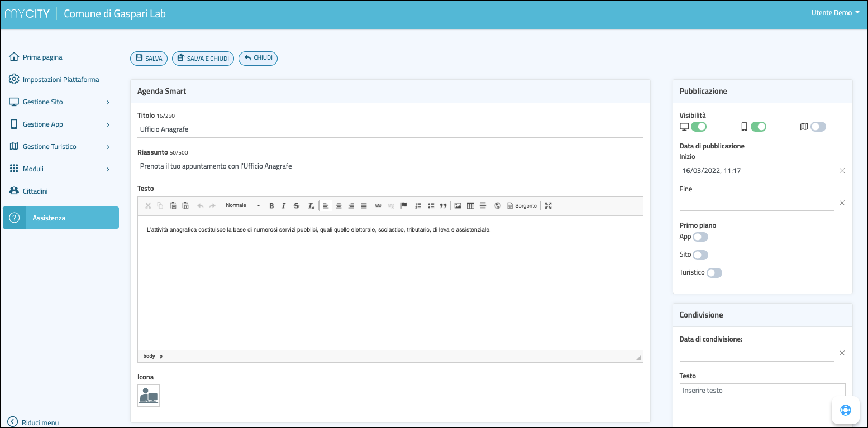Insert a table into the text
This screenshot has width=868, height=428.
point(470,206)
